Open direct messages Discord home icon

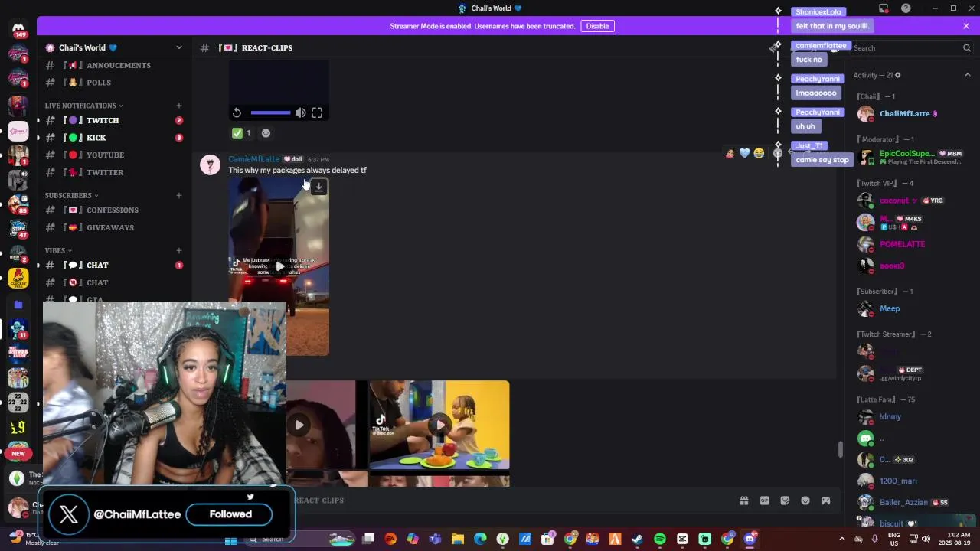(18, 28)
